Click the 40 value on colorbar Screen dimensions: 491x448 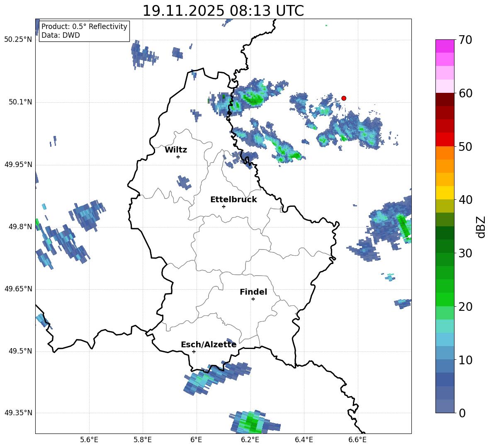click(465, 200)
